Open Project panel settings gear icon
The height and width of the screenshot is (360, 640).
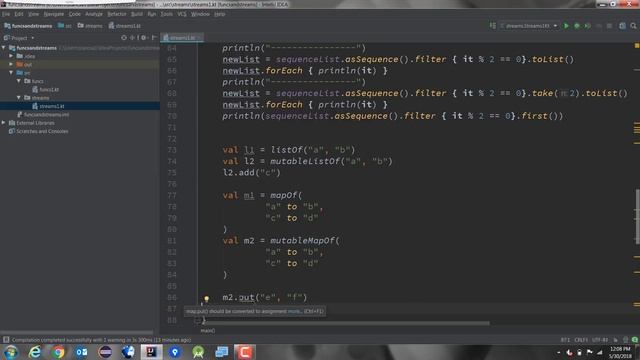(x=143, y=38)
